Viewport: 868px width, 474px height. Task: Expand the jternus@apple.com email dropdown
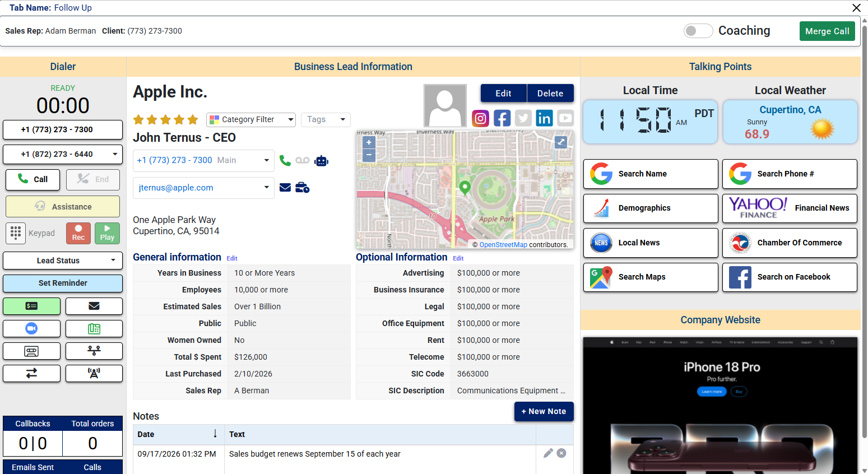pos(267,187)
